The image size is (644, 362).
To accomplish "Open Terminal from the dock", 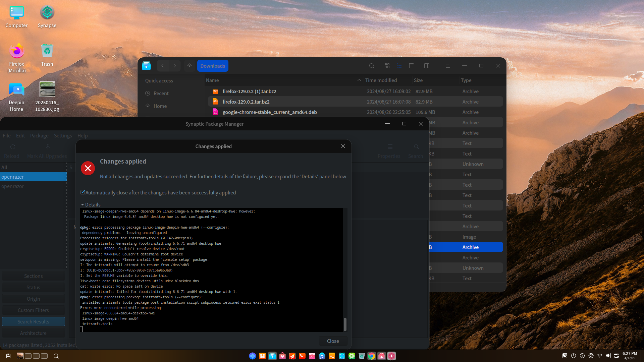I will 302,356.
